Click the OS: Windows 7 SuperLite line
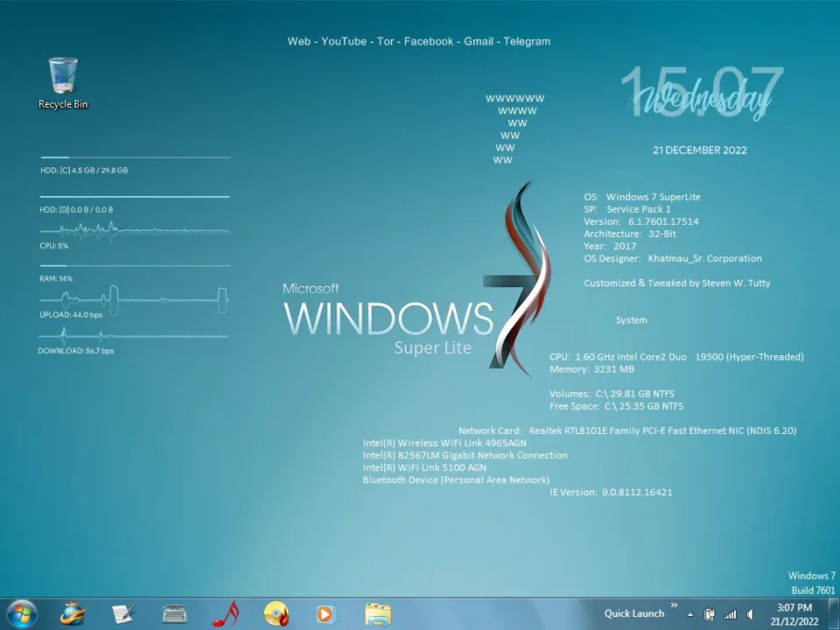The image size is (840, 630). pos(642,197)
